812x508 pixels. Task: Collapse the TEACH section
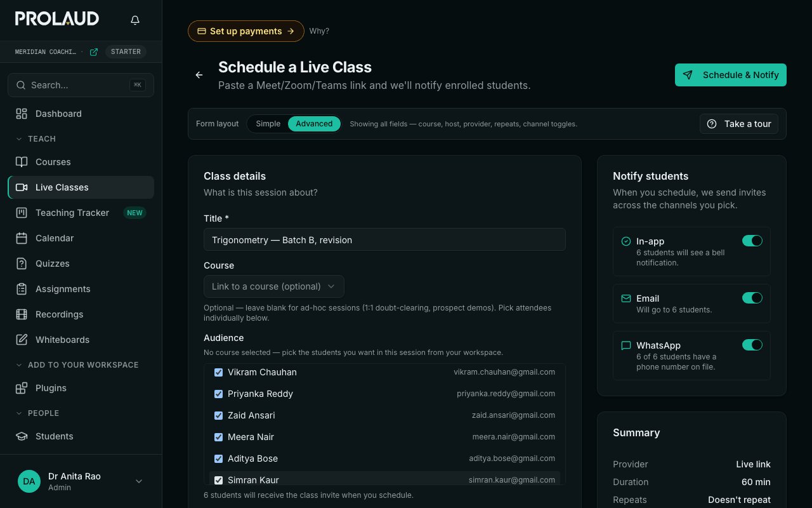(x=36, y=138)
